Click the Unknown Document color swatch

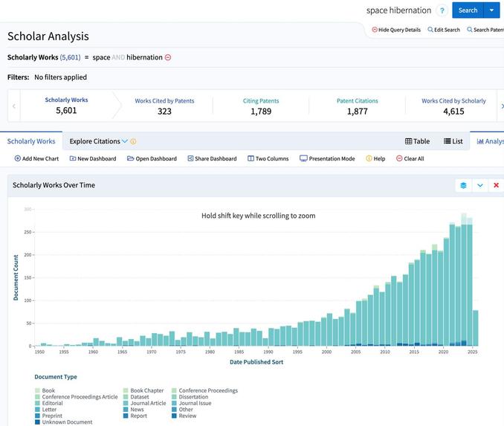(x=38, y=422)
